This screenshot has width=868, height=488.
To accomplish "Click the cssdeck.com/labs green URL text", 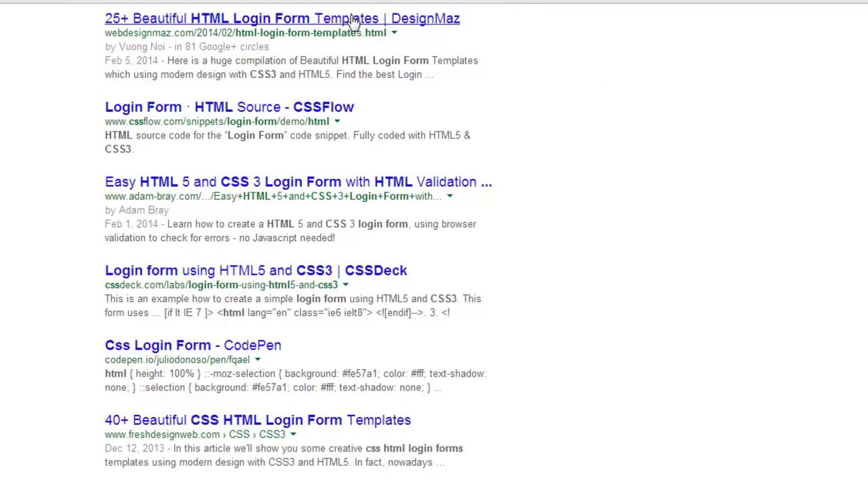I will [x=221, y=285].
